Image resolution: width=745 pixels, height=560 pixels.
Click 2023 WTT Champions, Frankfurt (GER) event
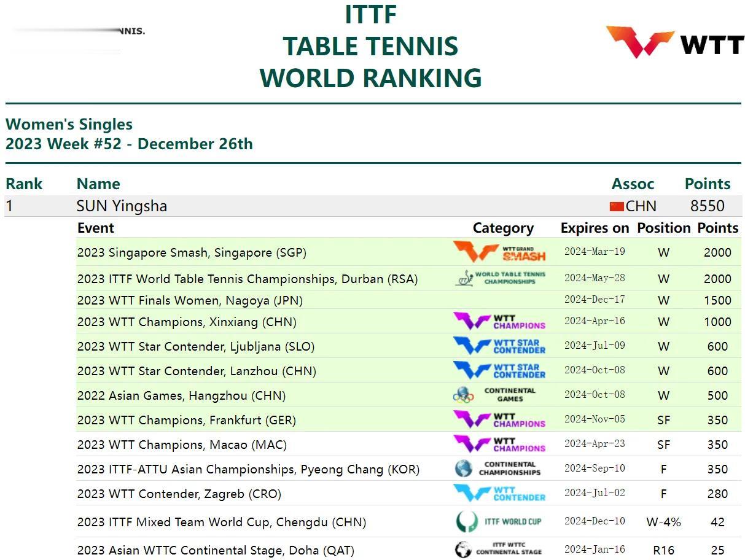tap(187, 420)
